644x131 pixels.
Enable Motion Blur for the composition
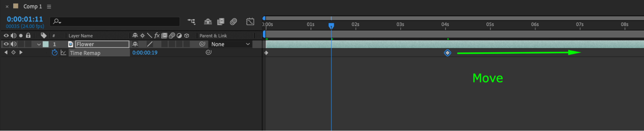pyautogui.click(x=234, y=22)
